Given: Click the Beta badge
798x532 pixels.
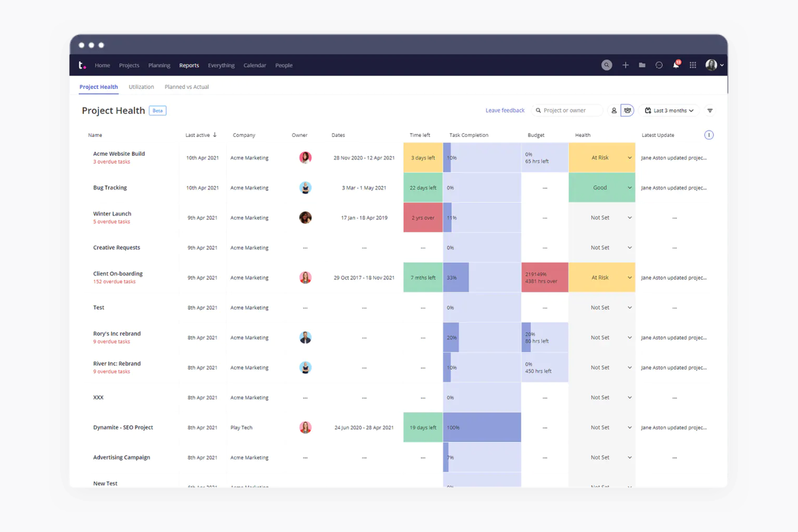Looking at the screenshot, I should [x=157, y=110].
